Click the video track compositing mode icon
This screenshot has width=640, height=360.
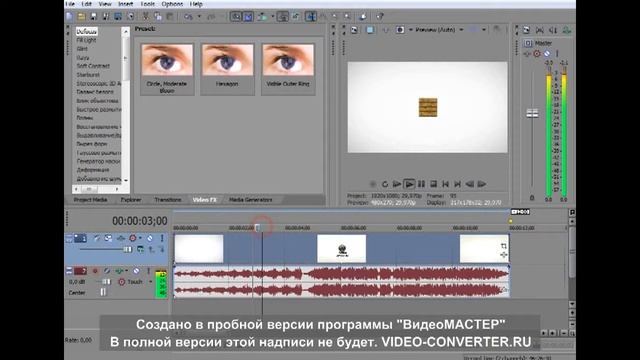(140, 249)
